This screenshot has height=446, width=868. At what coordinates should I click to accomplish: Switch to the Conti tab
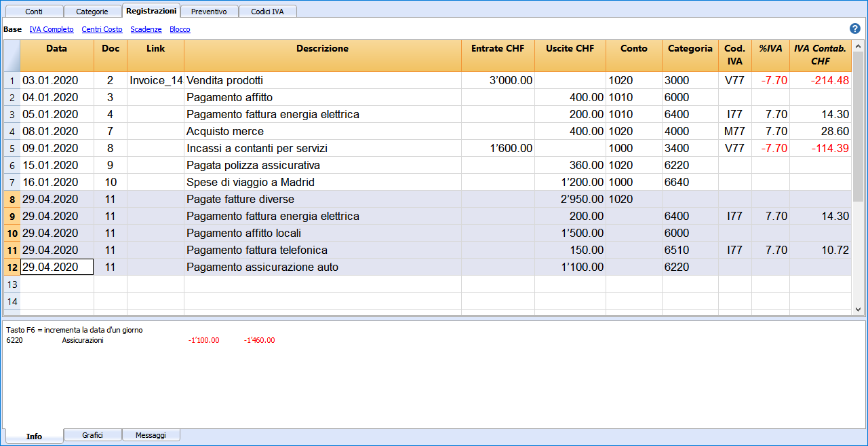[34, 12]
